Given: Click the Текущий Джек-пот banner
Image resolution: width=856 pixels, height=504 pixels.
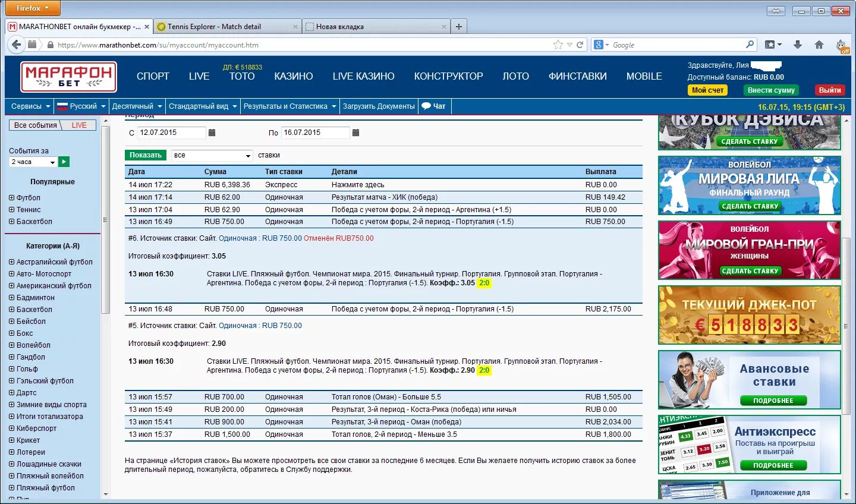Looking at the screenshot, I should click(x=749, y=315).
